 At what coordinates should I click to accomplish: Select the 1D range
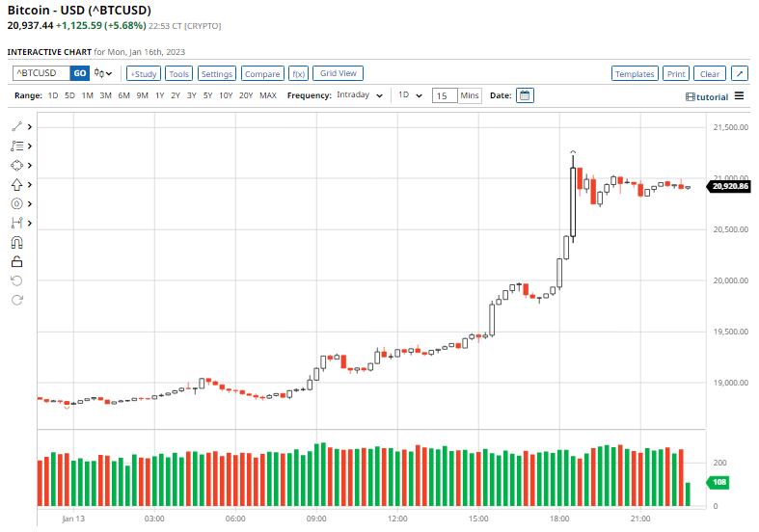coord(53,95)
